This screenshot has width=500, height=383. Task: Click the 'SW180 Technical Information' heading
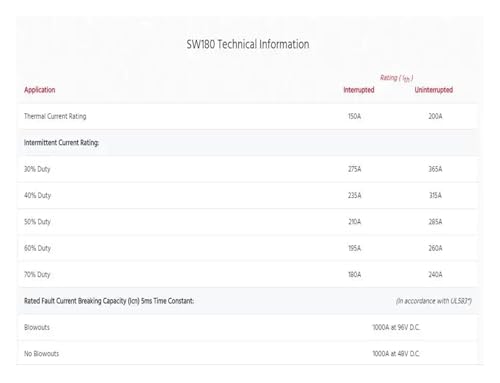(248, 44)
